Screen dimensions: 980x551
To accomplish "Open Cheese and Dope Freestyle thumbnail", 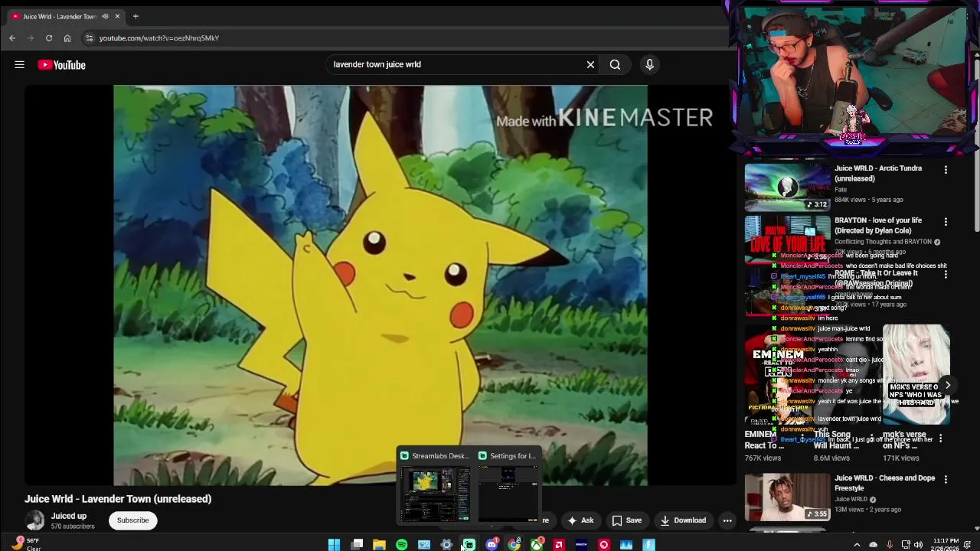I will (787, 497).
